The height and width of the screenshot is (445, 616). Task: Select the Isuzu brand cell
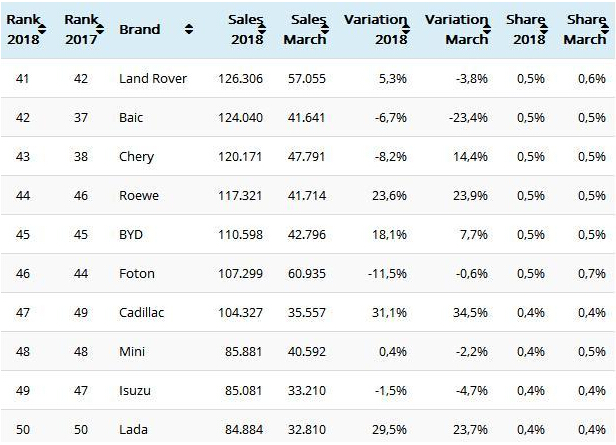click(x=134, y=391)
